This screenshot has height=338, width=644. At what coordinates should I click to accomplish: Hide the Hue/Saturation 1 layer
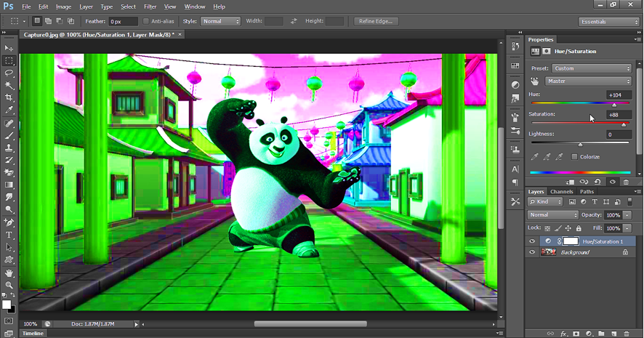coord(532,241)
